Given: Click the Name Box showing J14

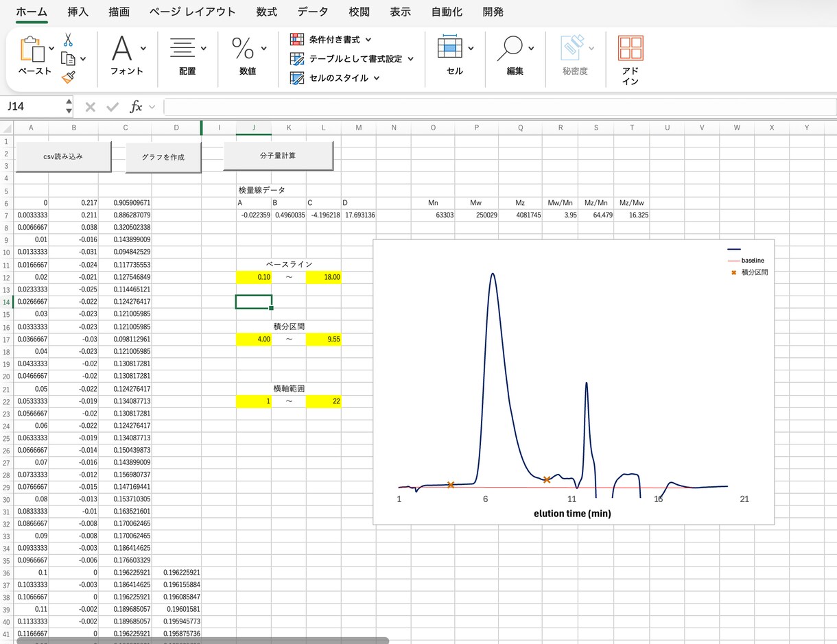Looking at the screenshot, I should click(32, 106).
